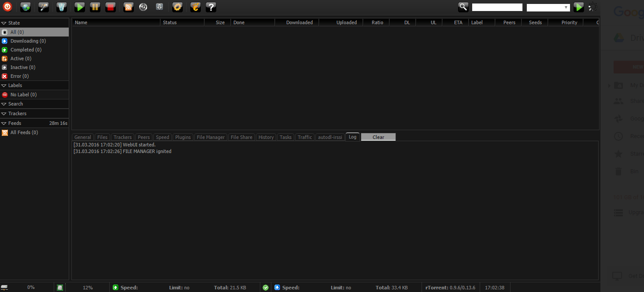Open the RSS Downloader from toolbar
The width and height of the screenshot is (644, 292).
(x=129, y=7)
